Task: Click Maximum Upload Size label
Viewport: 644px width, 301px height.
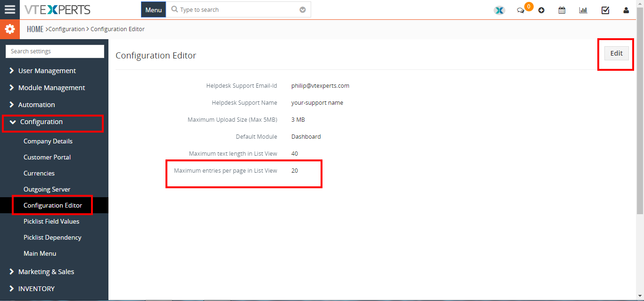Action: point(232,120)
